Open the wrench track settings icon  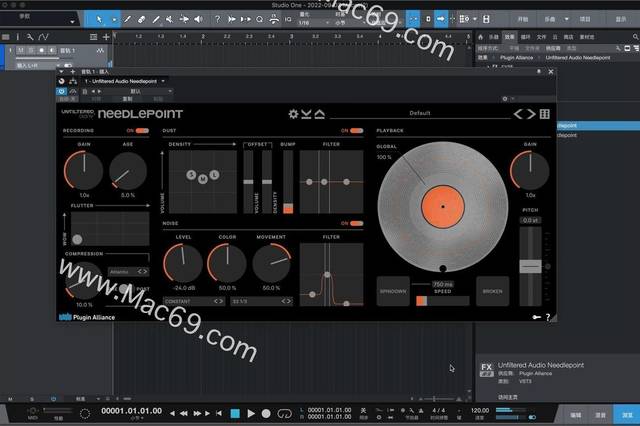[x=30, y=37]
